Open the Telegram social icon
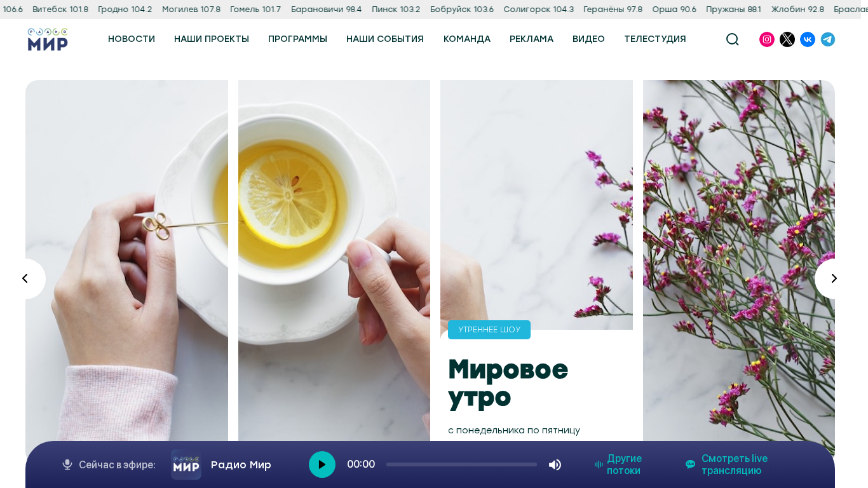The height and width of the screenshot is (488, 868). (827, 39)
